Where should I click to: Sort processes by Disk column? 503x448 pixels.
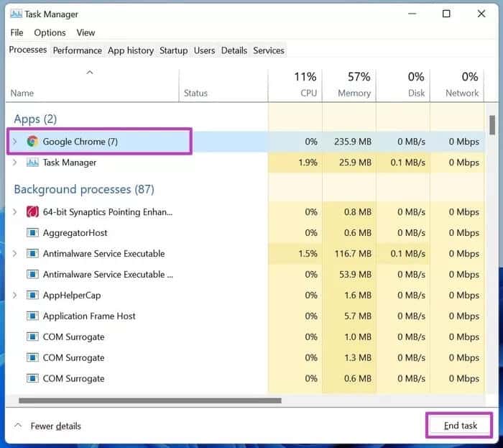(403, 86)
